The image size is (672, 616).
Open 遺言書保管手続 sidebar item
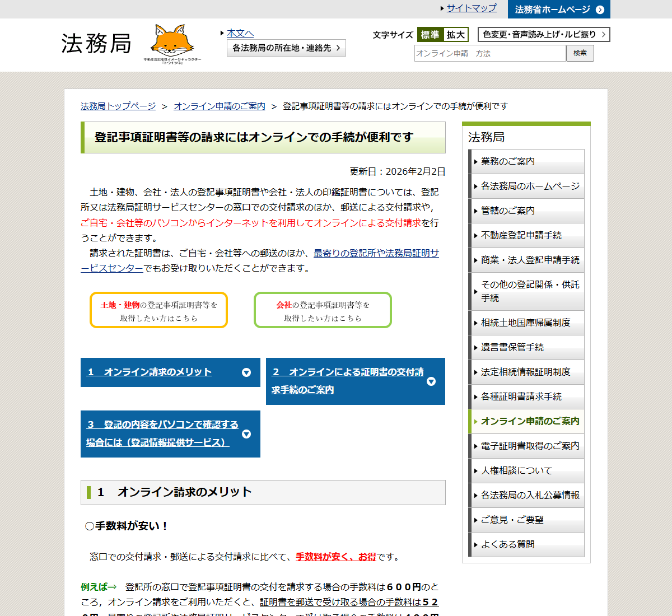(526, 347)
